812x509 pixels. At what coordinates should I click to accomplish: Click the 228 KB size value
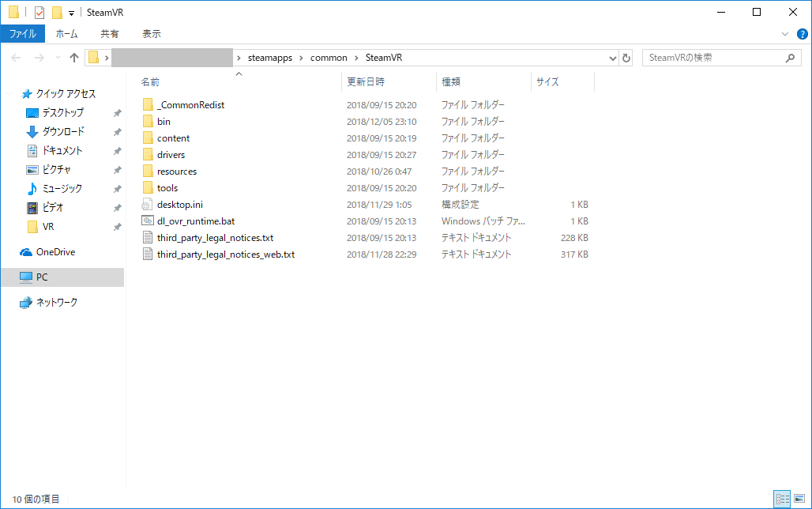574,238
